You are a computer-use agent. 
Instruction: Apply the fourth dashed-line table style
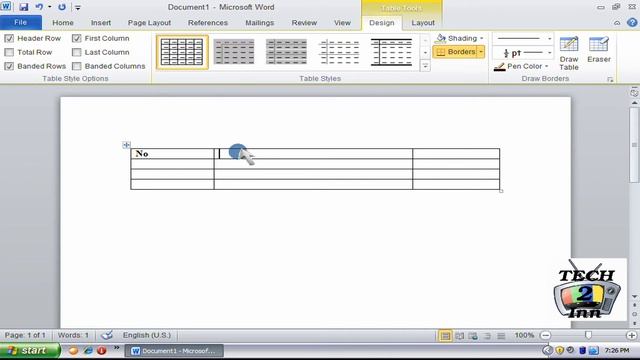[339, 52]
